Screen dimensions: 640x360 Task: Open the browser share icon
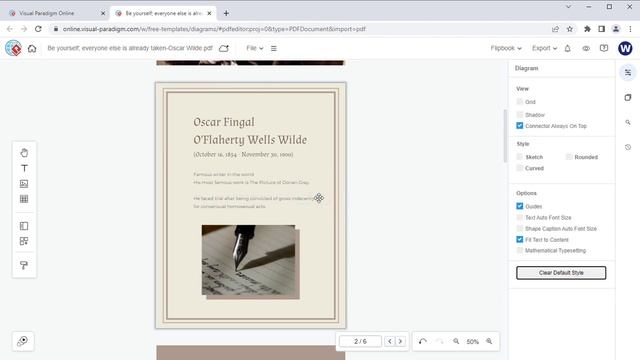(x=555, y=29)
